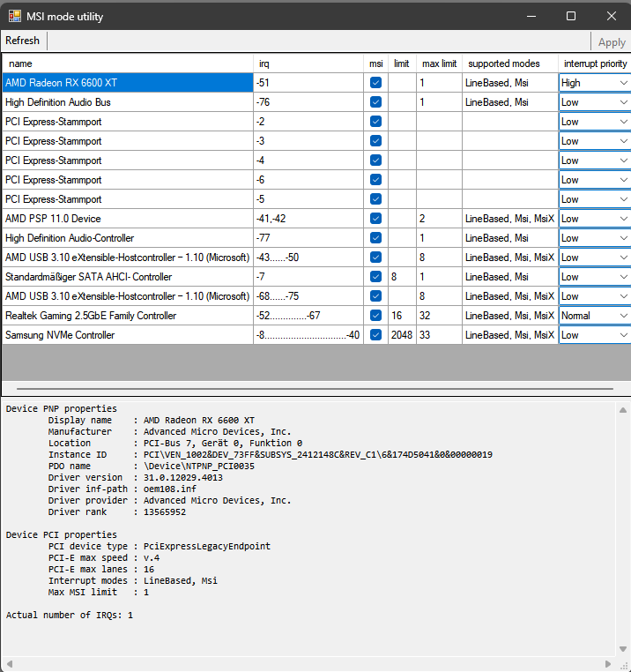Toggle msi checkbox for High Definition Audio-Controller
The height and width of the screenshot is (672, 631).
(375, 238)
